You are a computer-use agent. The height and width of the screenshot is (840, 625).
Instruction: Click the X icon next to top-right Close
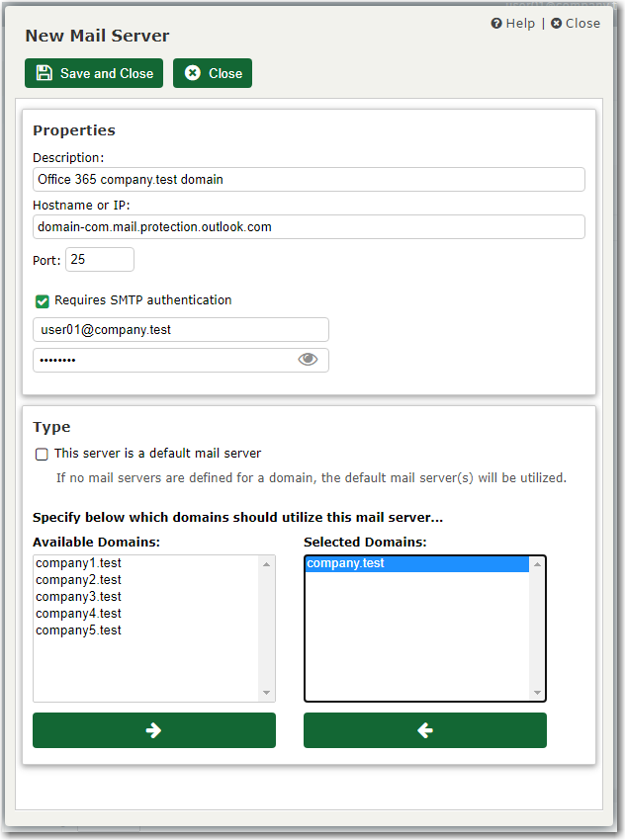click(x=556, y=23)
